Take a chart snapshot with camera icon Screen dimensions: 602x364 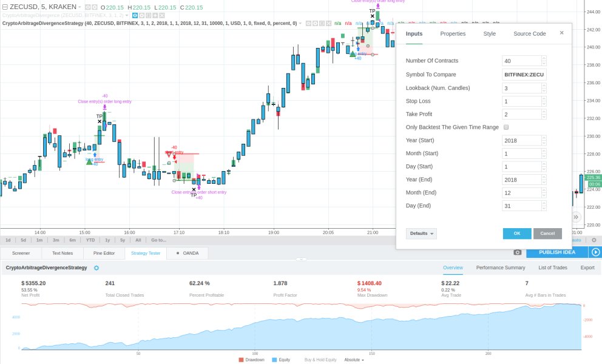coord(518,252)
